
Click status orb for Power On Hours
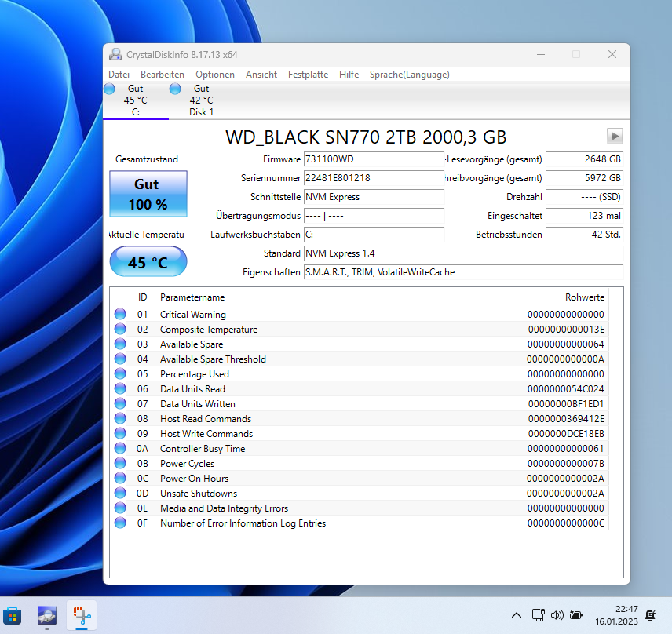coord(120,478)
